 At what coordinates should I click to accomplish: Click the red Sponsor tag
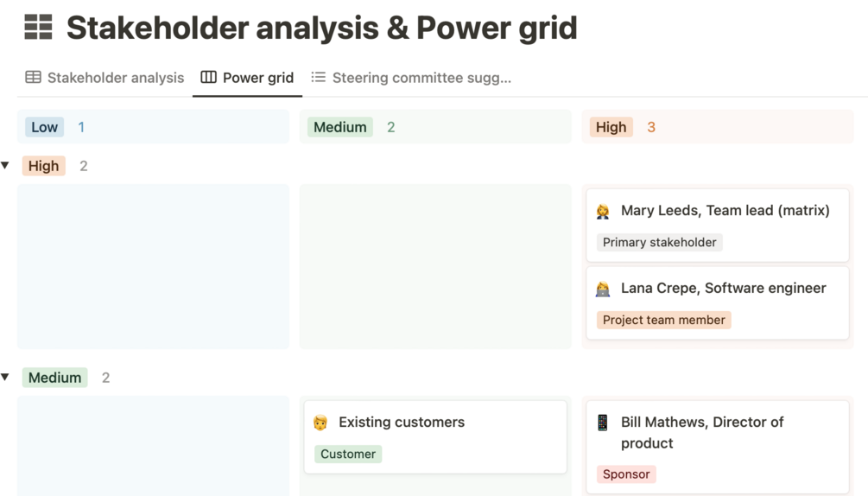[x=626, y=474]
